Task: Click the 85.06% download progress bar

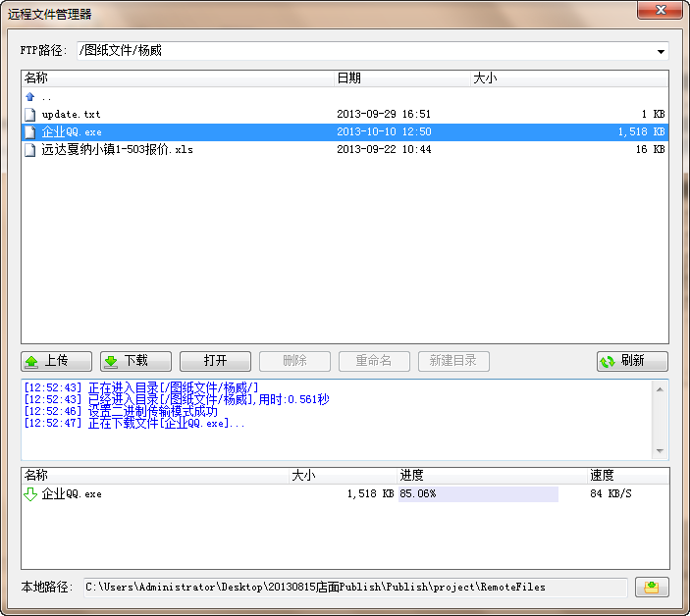Action: (x=478, y=493)
